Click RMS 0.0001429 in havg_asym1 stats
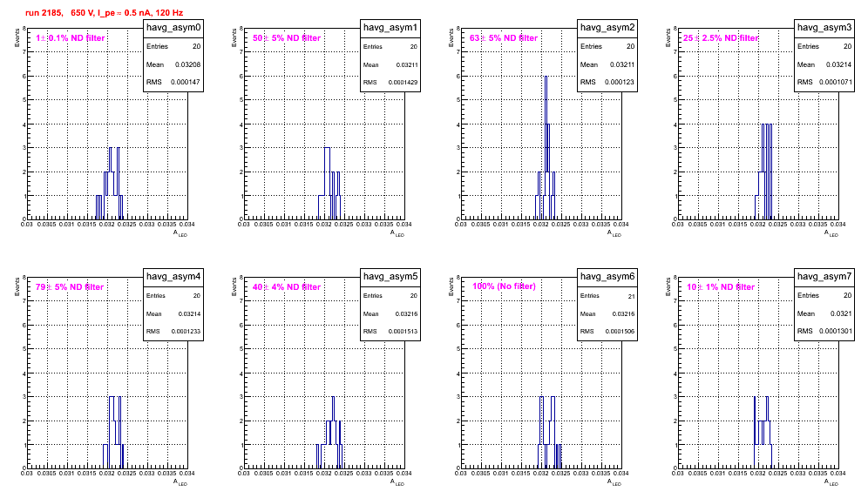Image resolution: width=868 pixels, height=498 pixels. pos(390,83)
